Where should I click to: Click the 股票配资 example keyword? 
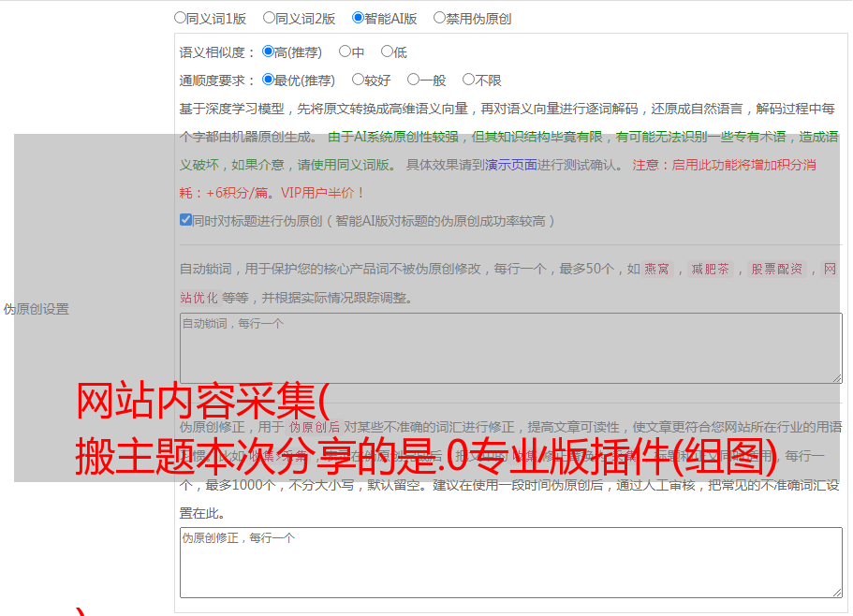click(777, 269)
